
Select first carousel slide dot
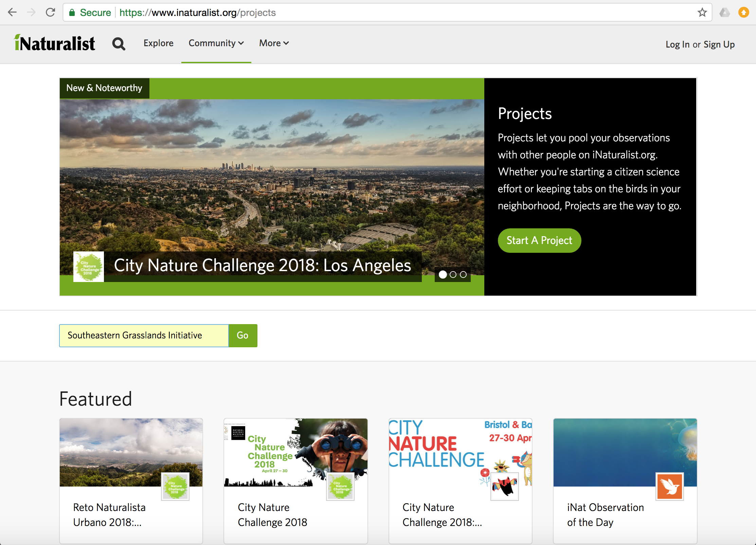click(443, 275)
